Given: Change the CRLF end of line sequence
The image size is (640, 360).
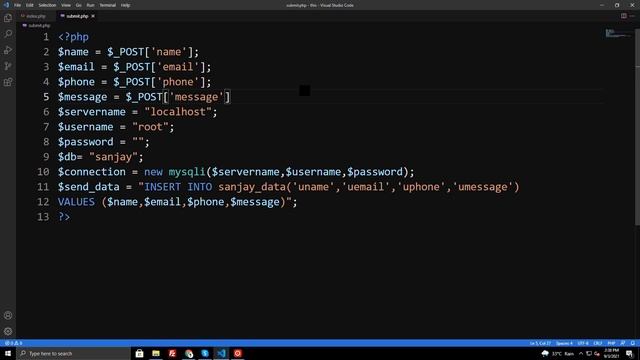Looking at the screenshot, I should [x=598, y=343].
